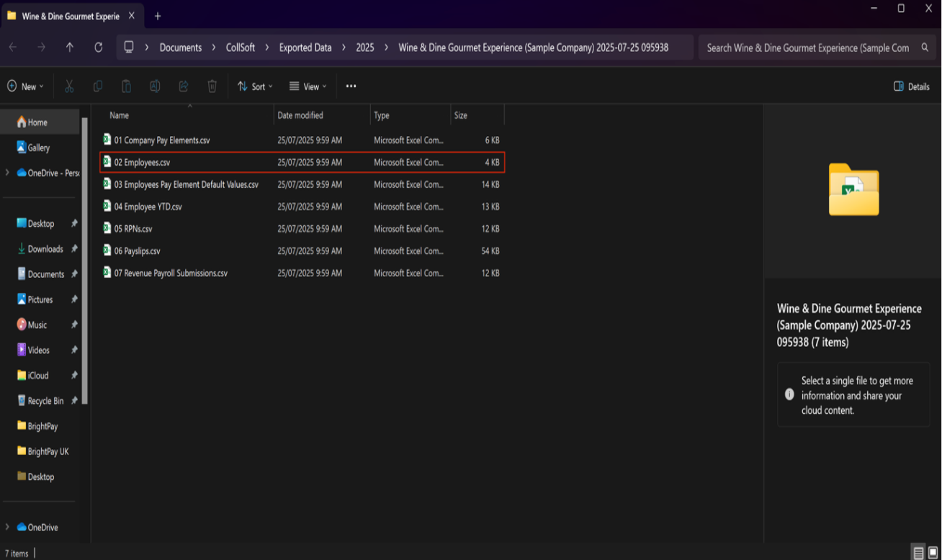Click the Share icon in toolbar
This screenshot has width=942, height=560.
click(x=183, y=86)
